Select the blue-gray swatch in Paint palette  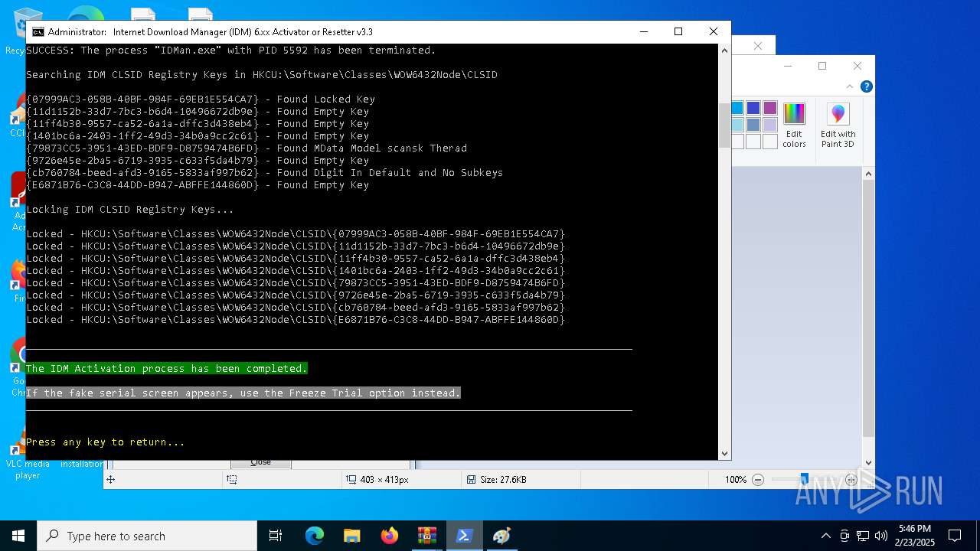(753, 125)
